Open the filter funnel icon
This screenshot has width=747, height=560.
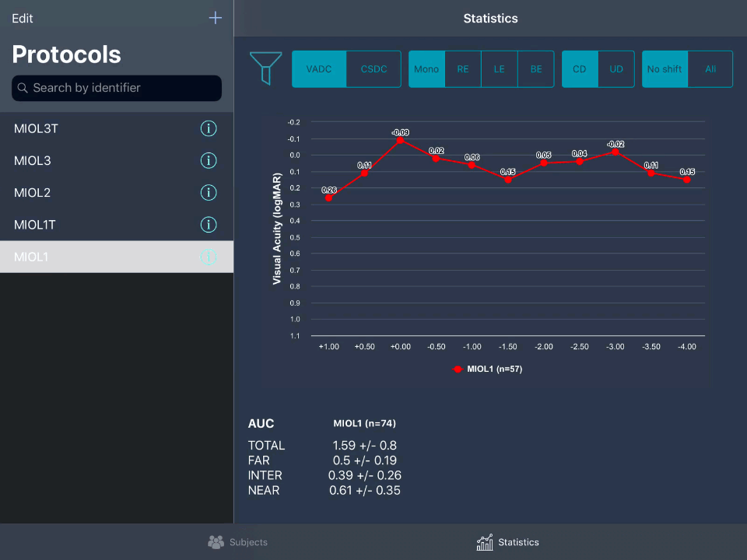click(266, 68)
